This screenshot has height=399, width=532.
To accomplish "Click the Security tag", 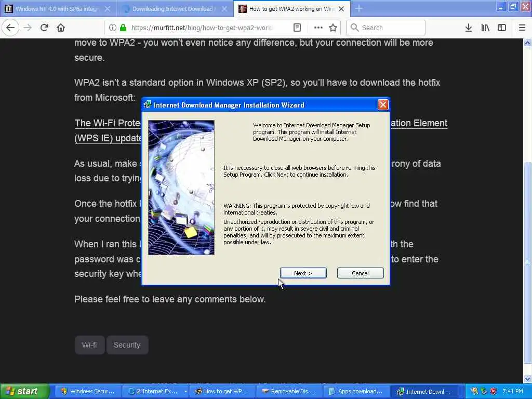I will (x=127, y=345).
